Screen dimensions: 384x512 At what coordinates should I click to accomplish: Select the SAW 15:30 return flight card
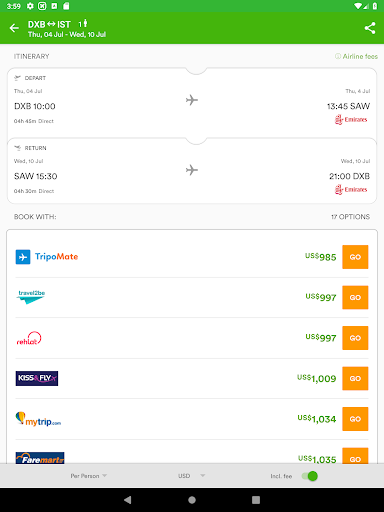click(x=192, y=171)
